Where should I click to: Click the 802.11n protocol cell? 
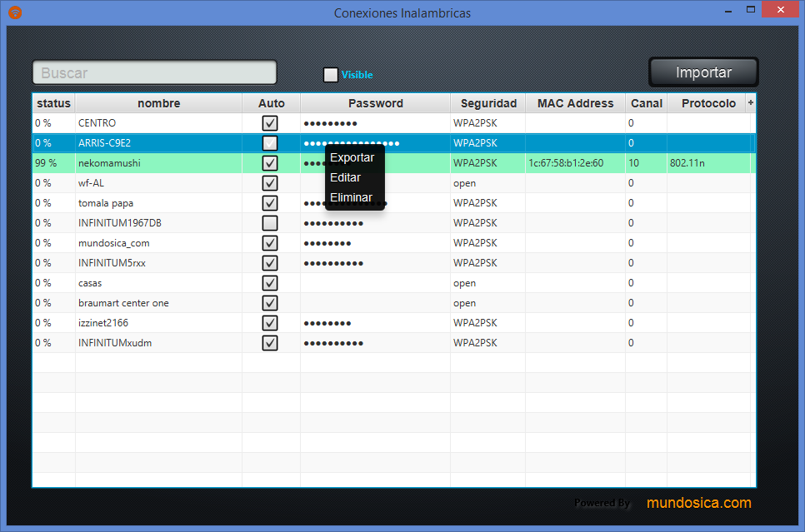[x=687, y=163]
